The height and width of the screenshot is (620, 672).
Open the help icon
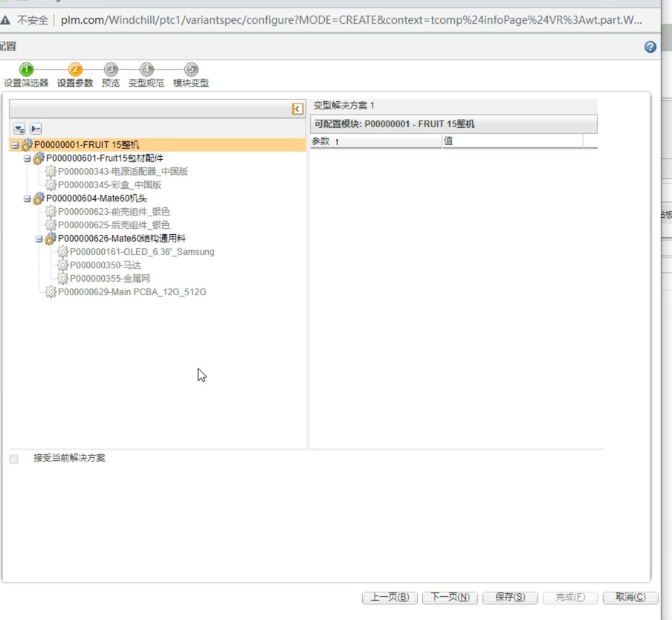(x=650, y=47)
